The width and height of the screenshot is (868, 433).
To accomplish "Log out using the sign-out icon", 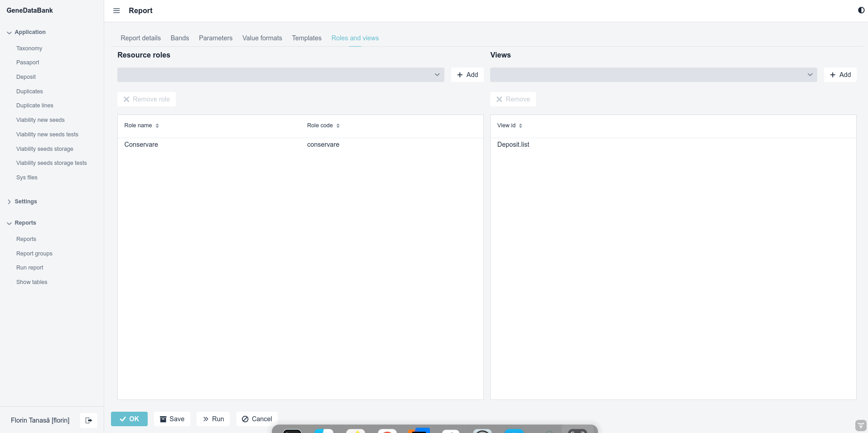I will pos(89,420).
